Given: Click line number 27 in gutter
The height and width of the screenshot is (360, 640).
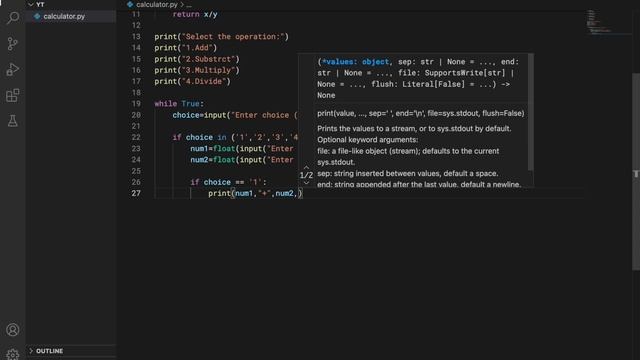Looking at the screenshot, I should tap(136, 193).
